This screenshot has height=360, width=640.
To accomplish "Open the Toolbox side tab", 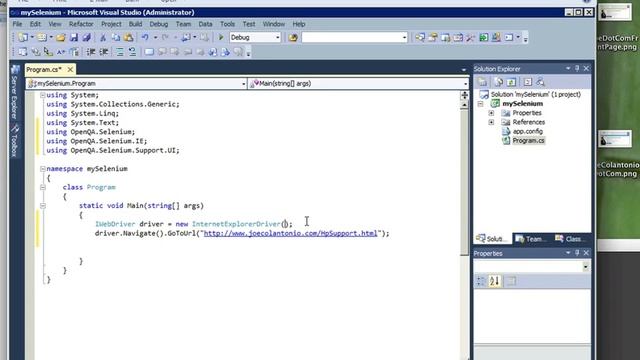I will point(15,141).
